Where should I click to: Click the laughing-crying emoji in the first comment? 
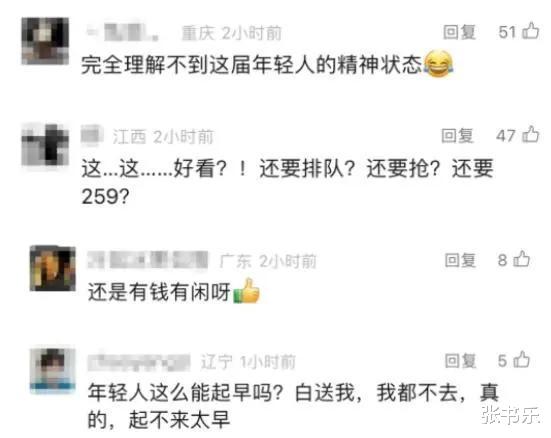tap(438, 64)
